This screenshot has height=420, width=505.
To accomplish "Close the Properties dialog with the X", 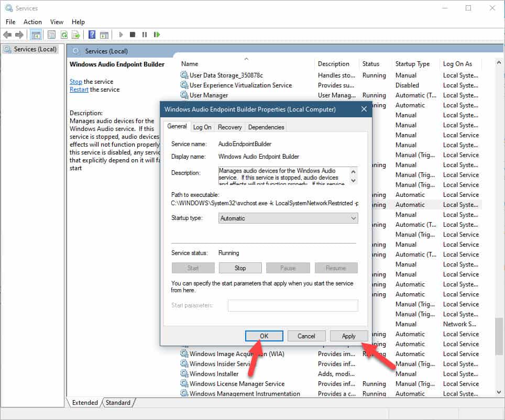I will click(x=364, y=109).
